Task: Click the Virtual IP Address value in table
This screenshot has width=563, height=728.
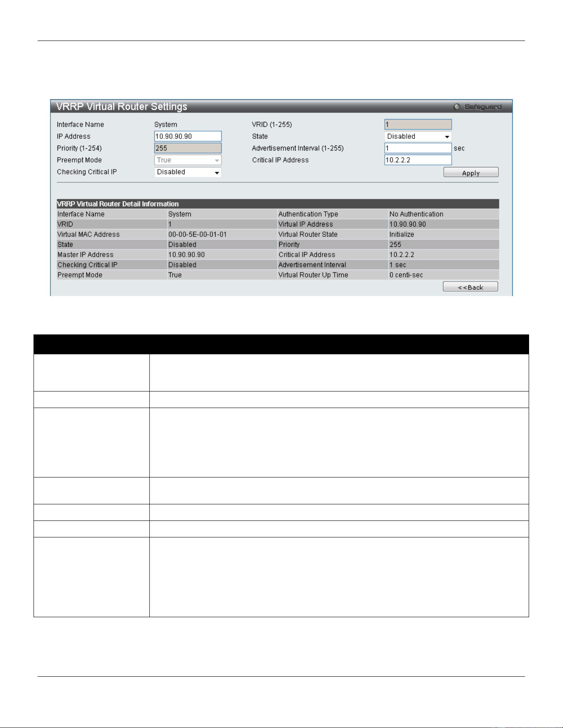Action: 407,224
